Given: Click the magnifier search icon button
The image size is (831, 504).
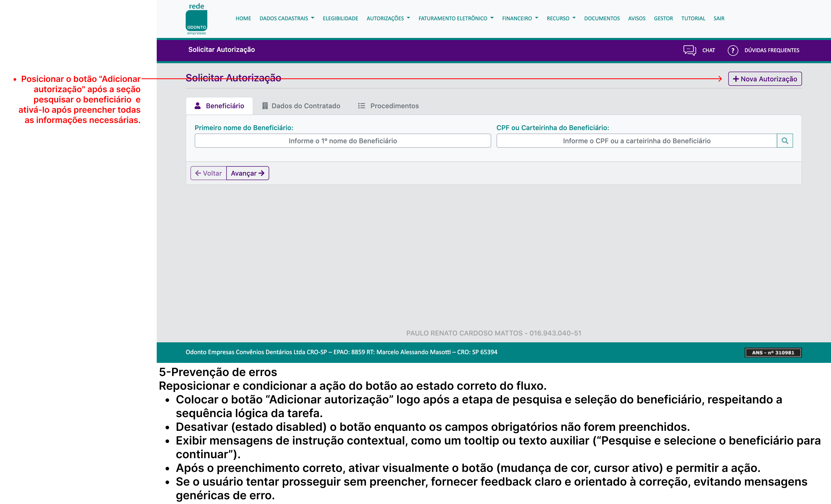Looking at the screenshot, I should [x=784, y=141].
